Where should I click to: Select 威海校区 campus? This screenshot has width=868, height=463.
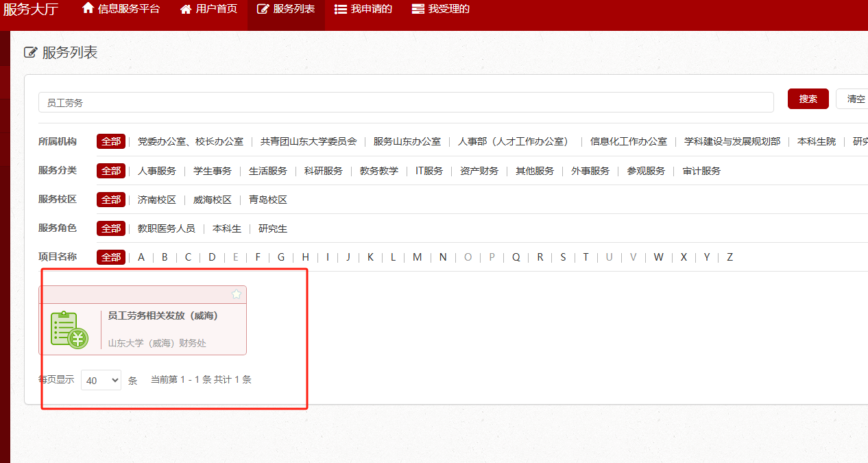(213, 200)
